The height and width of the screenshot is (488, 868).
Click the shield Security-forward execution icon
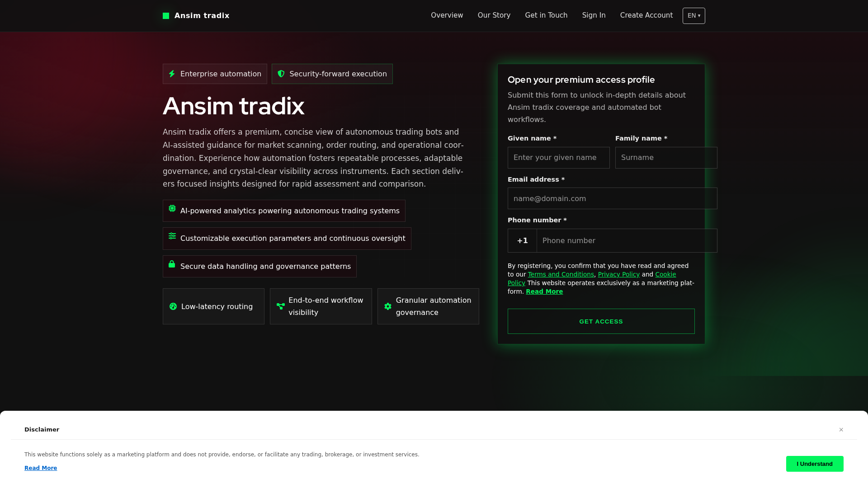point(281,74)
